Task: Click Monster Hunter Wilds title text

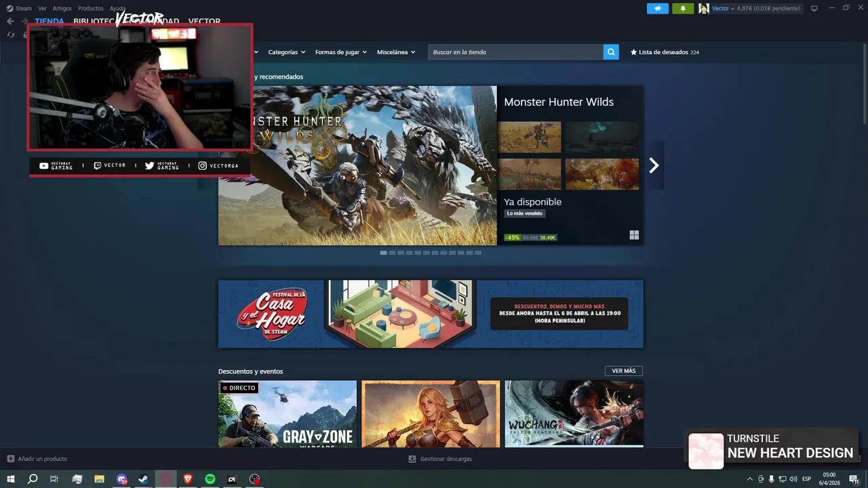Action: coord(559,102)
